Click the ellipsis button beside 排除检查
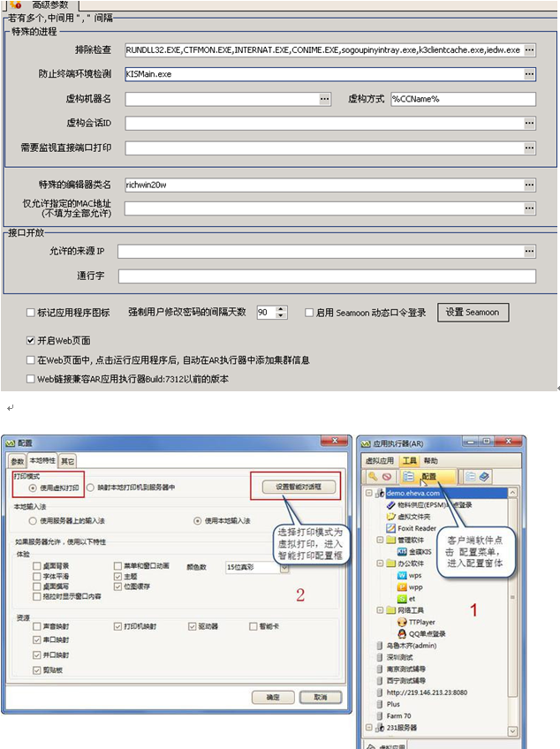This screenshot has width=560, height=749. (529, 49)
